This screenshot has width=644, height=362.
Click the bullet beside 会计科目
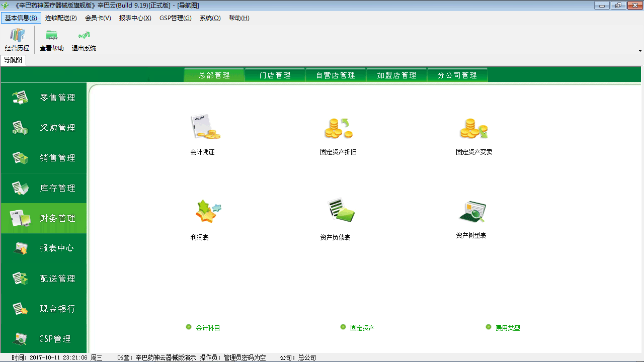point(189,327)
